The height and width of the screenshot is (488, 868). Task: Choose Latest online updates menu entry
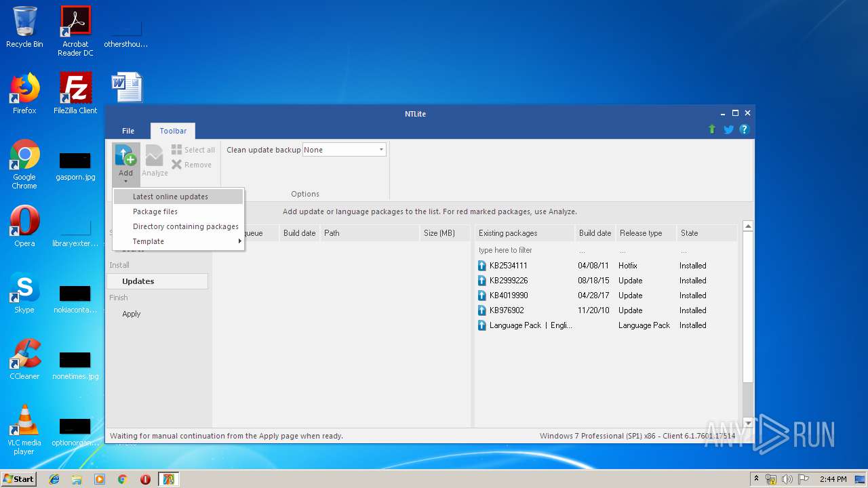[x=178, y=197]
